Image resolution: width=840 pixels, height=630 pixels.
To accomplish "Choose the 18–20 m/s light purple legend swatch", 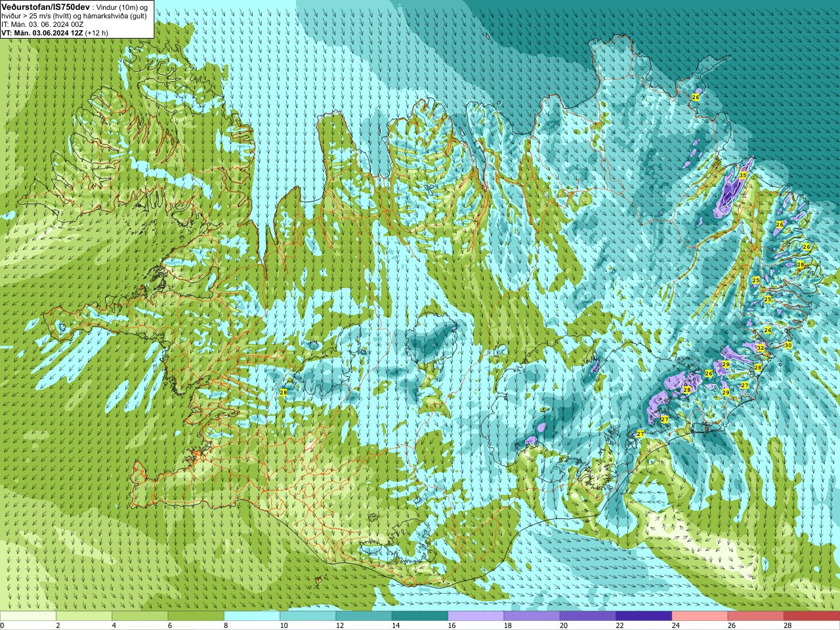I will click(532, 616).
